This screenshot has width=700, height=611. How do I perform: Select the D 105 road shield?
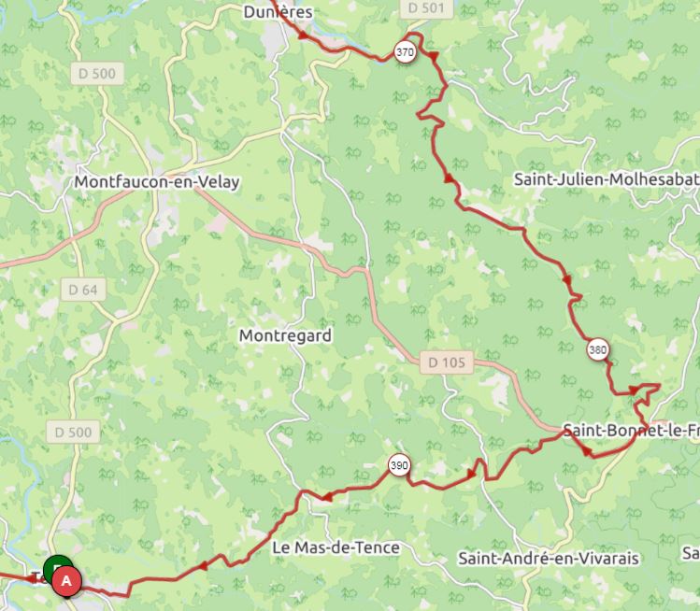[447, 362]
